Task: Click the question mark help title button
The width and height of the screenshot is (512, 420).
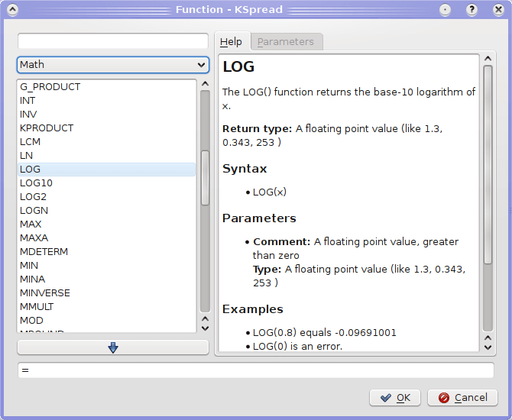Action: 471,9
